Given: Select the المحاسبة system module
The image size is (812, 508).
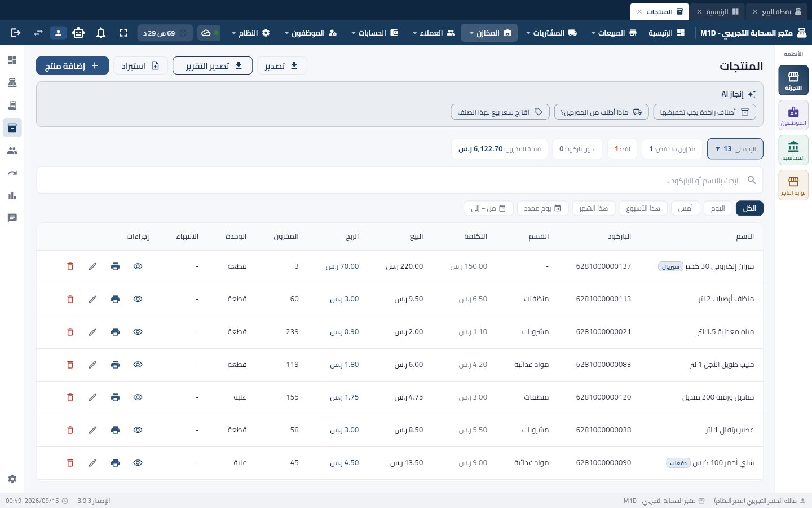Looking at the screenshot, I should (x=793, y=150).
